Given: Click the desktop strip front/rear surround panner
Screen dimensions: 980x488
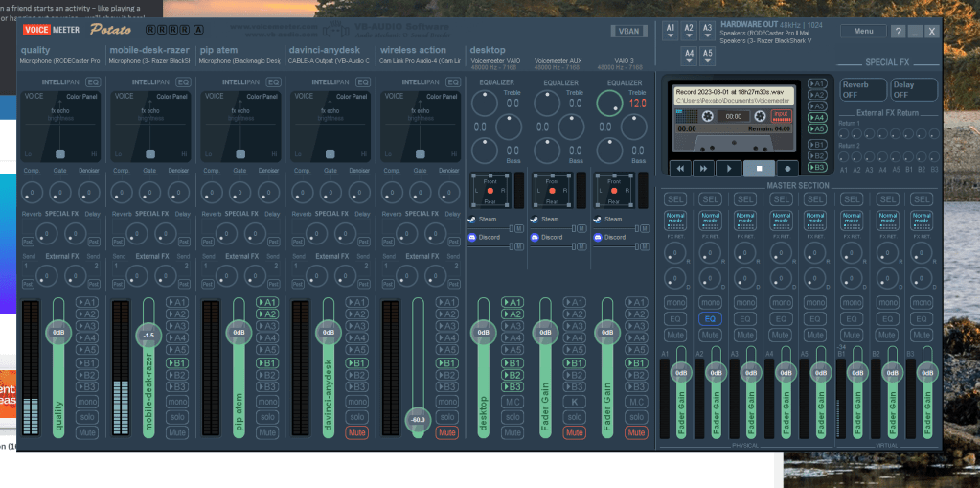Looking at the screenshot, I should pyautogui.click(x=490, y=190).
